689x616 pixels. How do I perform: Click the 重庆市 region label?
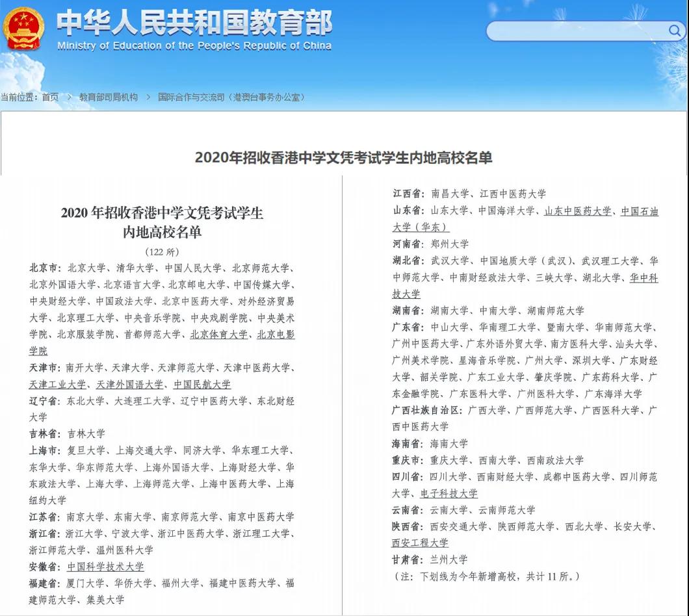coord(409,461)
